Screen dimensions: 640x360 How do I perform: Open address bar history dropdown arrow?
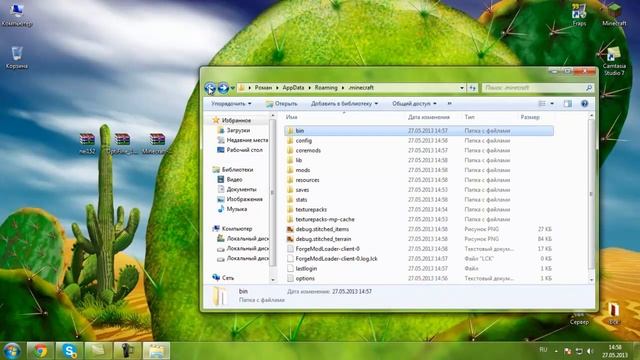pyautogui.click(x=462, y=88)
